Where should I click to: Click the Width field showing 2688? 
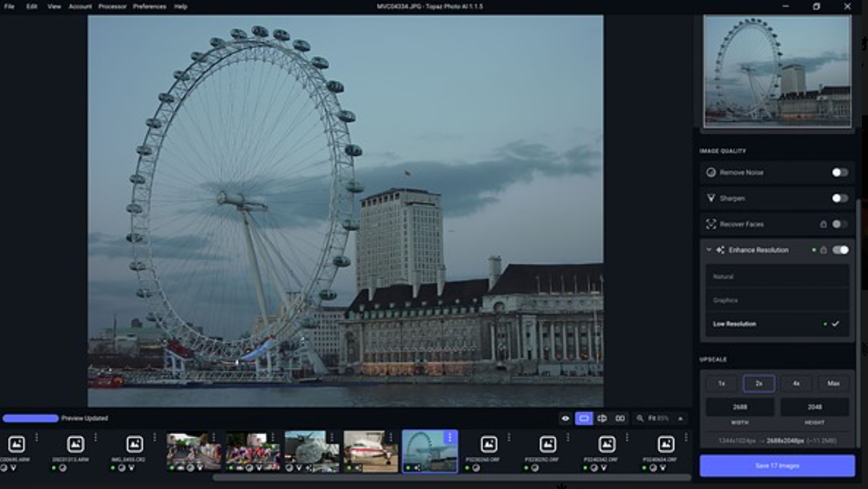tap(740, 407)
